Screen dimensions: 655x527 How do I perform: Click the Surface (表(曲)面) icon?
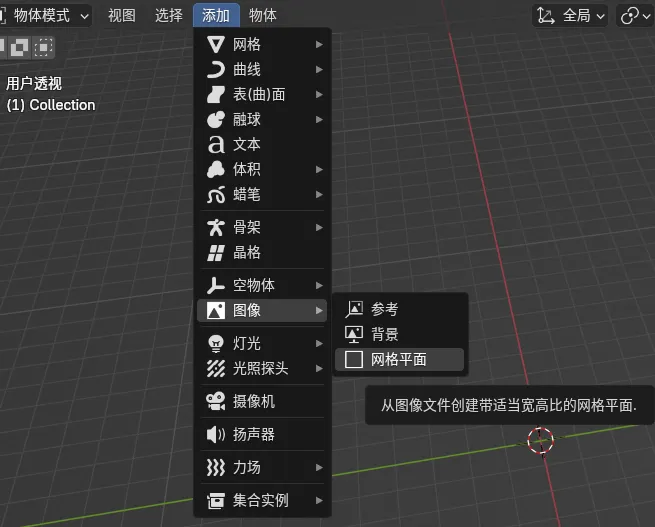pos(216,94)
